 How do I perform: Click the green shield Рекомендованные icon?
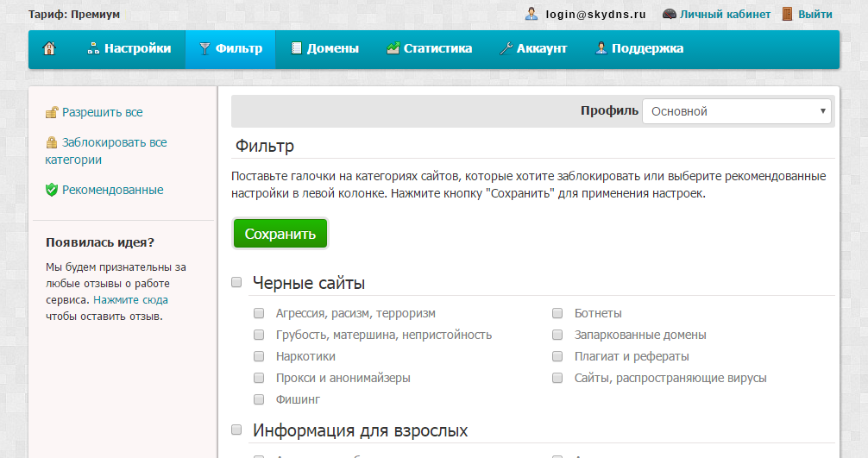point(52,190)
